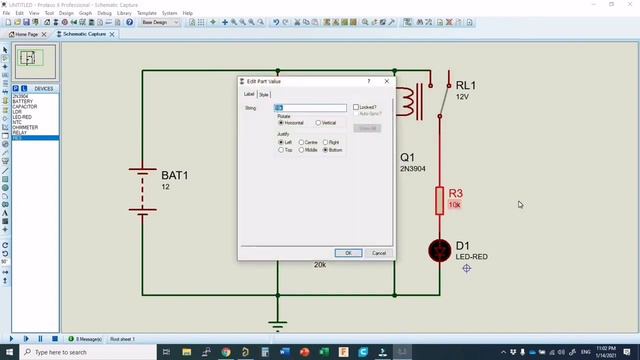Click the vertical mirror flip icon
The height and width of the screenshot is (360, 640).
click(5, 281)
